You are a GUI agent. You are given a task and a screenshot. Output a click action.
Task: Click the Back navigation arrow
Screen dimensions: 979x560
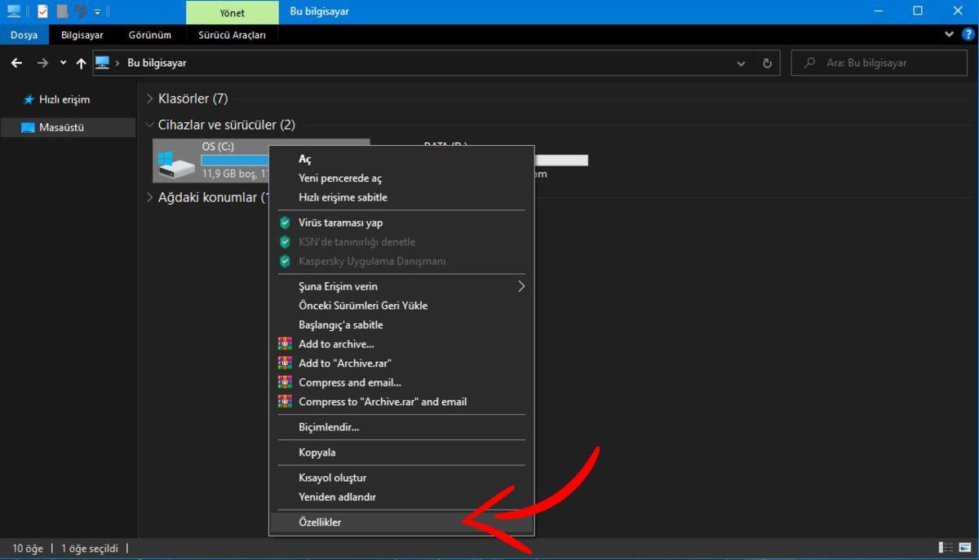17,63
